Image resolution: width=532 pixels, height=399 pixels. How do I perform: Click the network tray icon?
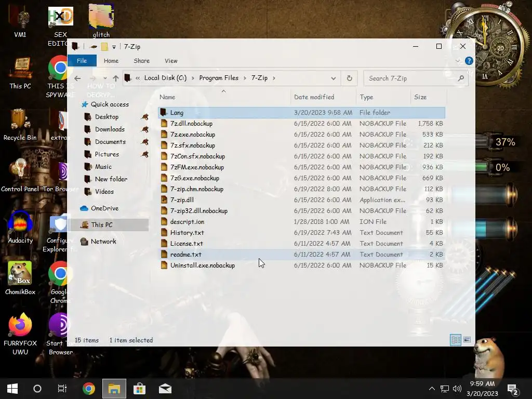click(445, 389)
